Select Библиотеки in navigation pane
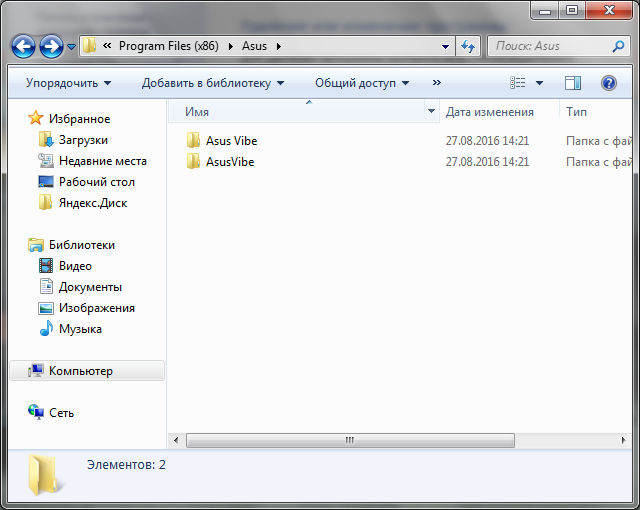This screenshot has width=640, height=510. pyautogui.click(x=82, y=245)
